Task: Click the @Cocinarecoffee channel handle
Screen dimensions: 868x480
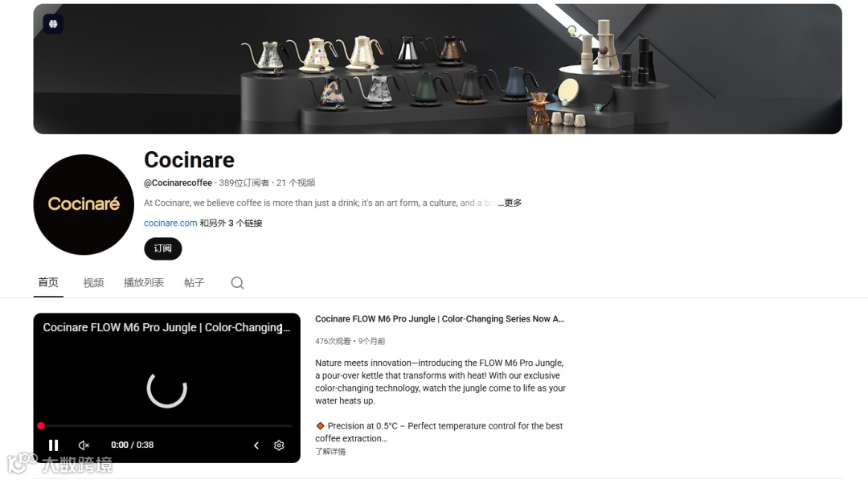Action: pyautogui.click(x=178, y=183)
